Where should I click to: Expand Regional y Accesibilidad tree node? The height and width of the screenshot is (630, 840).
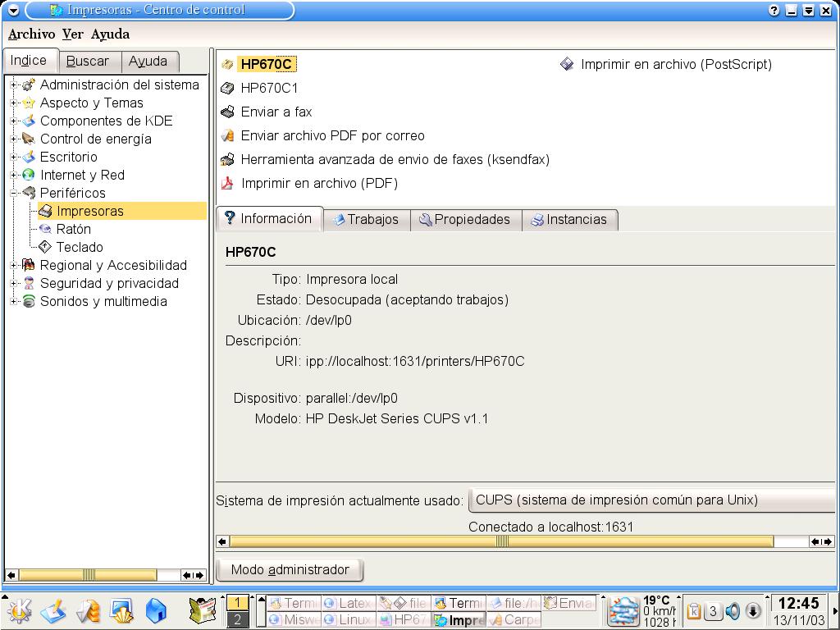click(14, 265)
